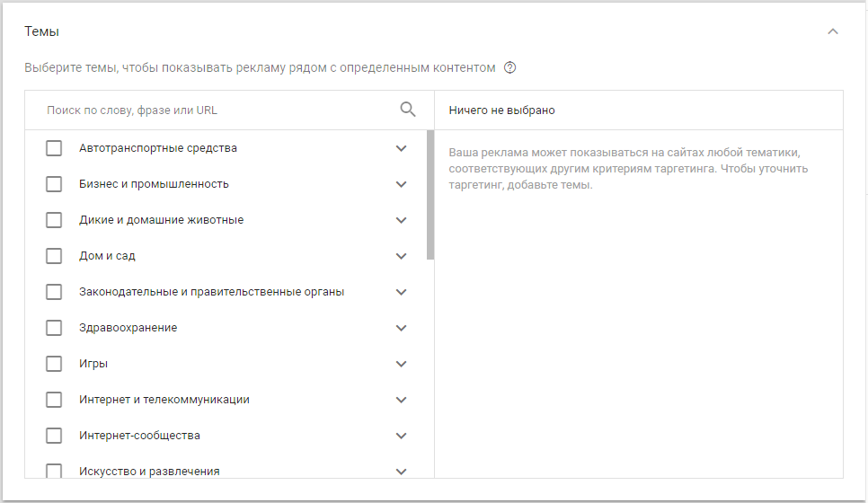Click the Темы section title
868x503 pixels.
41,31
